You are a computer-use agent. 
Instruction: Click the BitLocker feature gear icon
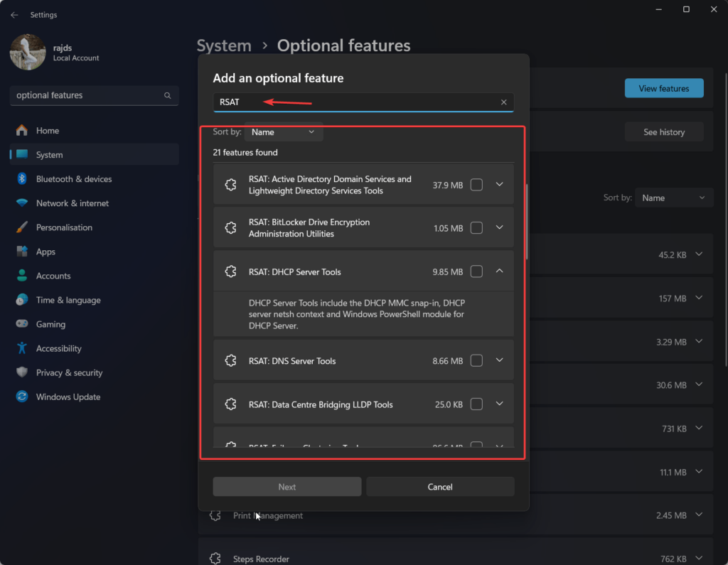click(x=231, y=228)
